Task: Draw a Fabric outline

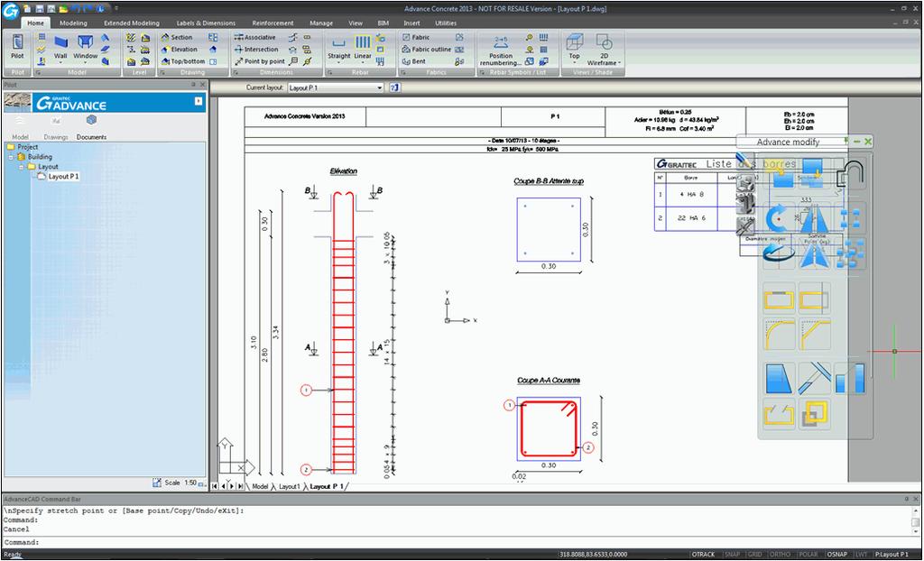Action: pos(426,50)
